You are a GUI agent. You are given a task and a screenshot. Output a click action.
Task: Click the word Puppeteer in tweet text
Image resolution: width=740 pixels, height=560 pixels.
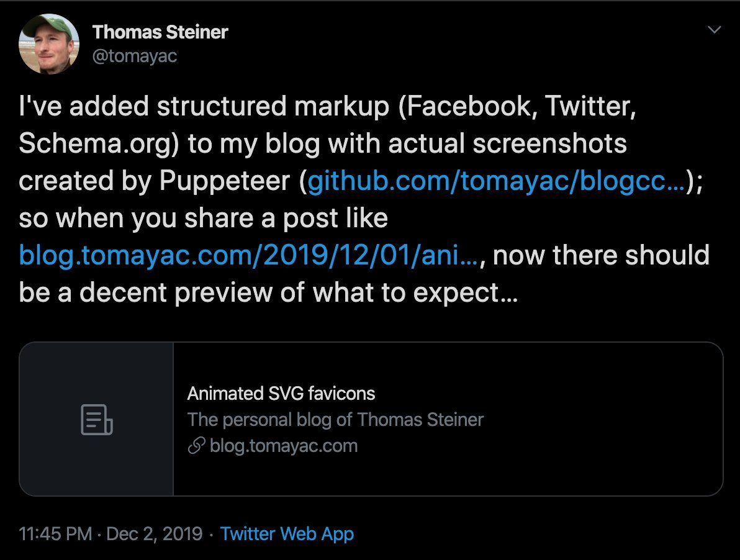pos(225,181)
